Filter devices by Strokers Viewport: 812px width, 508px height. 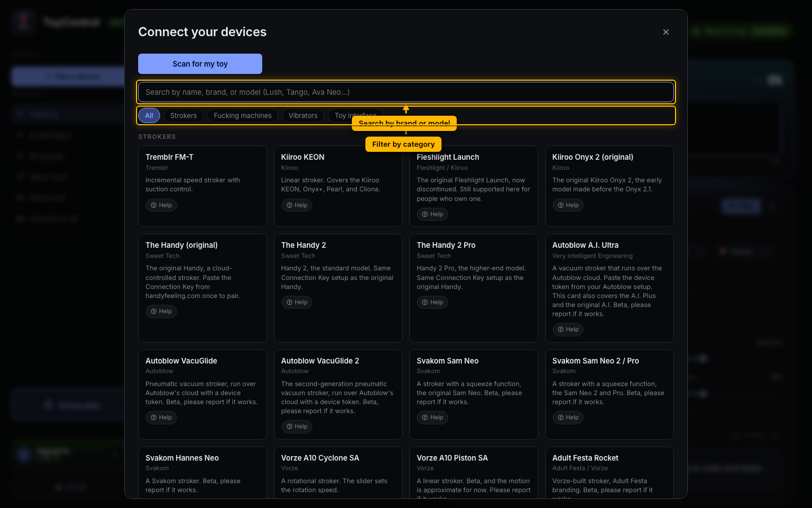point(184,116)
